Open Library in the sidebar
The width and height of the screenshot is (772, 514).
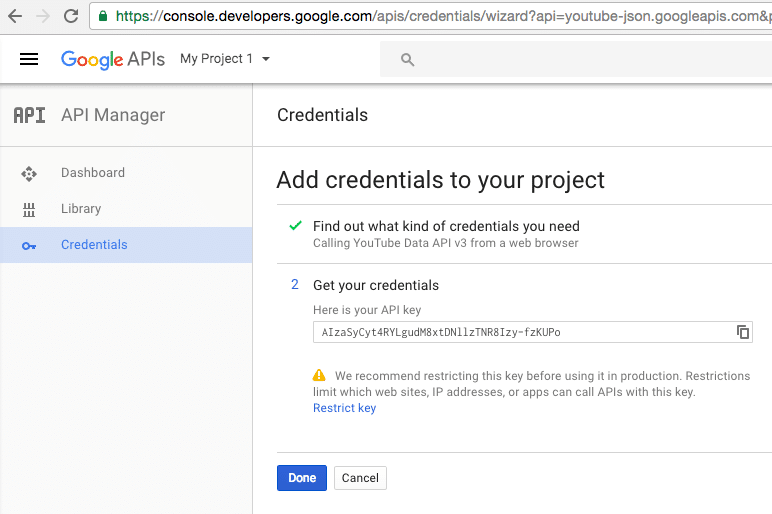pyautogui.click(x=126, y=209)
